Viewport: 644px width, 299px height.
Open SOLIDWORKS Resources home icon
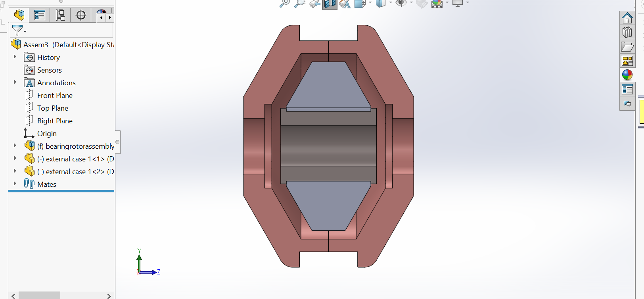click(627, 18)
